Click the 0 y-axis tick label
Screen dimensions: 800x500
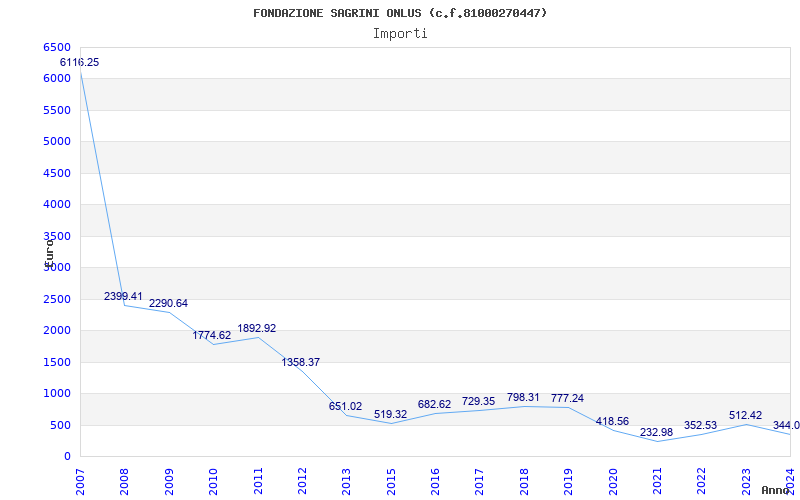click(x=67, y=457)
